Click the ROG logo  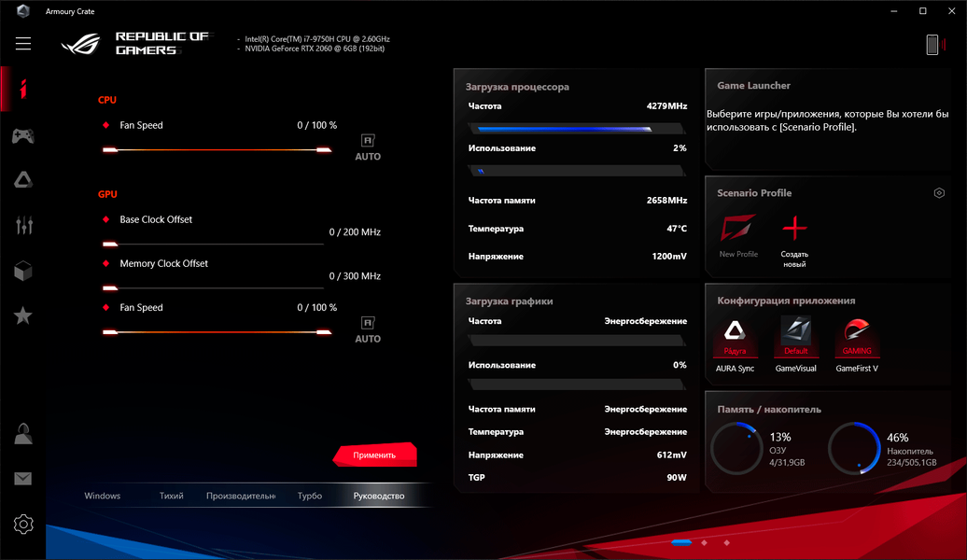pos(81,44)
